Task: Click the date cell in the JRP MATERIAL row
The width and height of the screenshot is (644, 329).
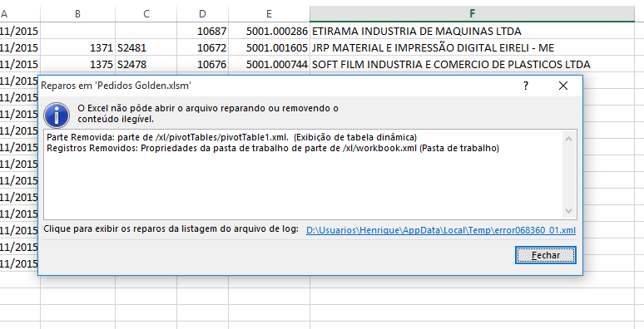Action: click(20, 47)
